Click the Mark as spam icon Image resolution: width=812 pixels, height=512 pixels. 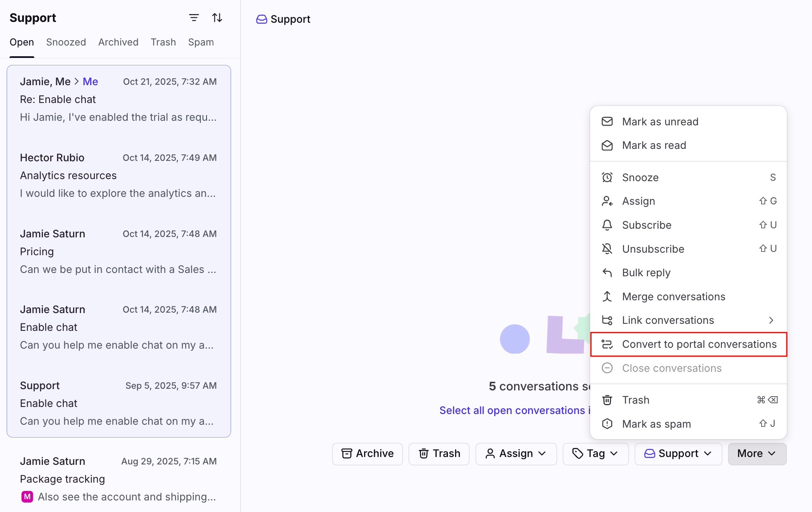[607, 424]
